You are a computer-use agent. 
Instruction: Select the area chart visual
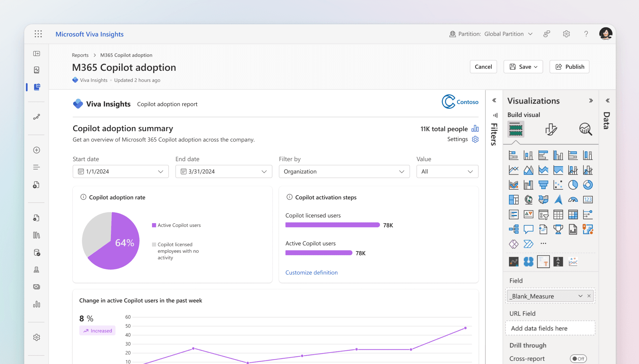click(528, 170)
